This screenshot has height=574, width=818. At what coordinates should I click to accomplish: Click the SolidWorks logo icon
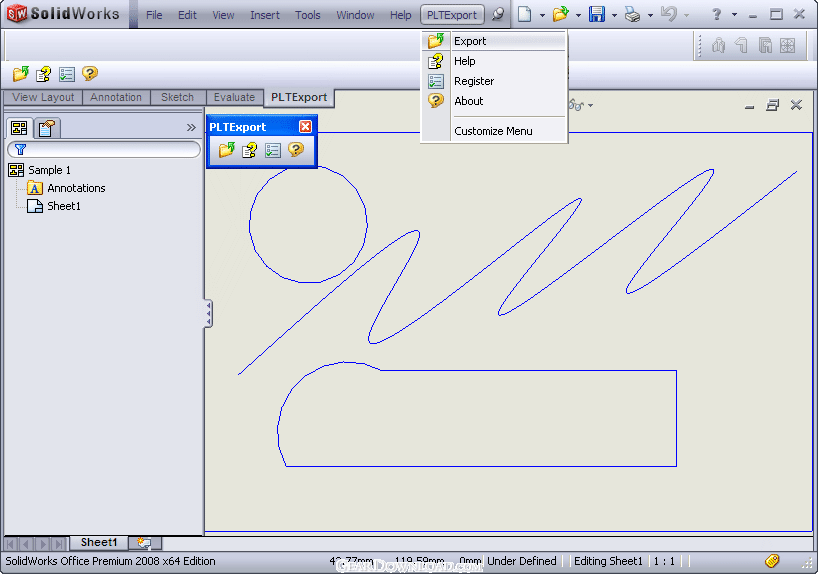tap(17, 13)
